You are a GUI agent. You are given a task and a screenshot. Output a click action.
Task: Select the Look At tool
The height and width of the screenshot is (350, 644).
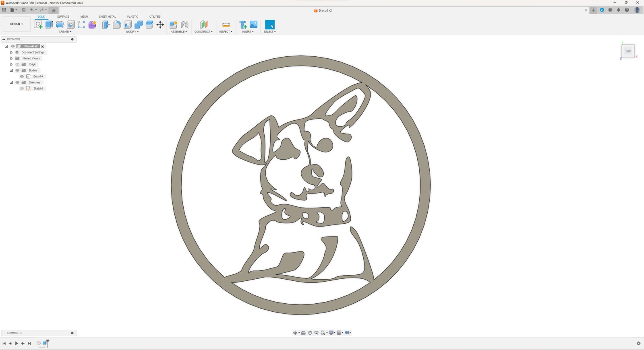point(303,333)
